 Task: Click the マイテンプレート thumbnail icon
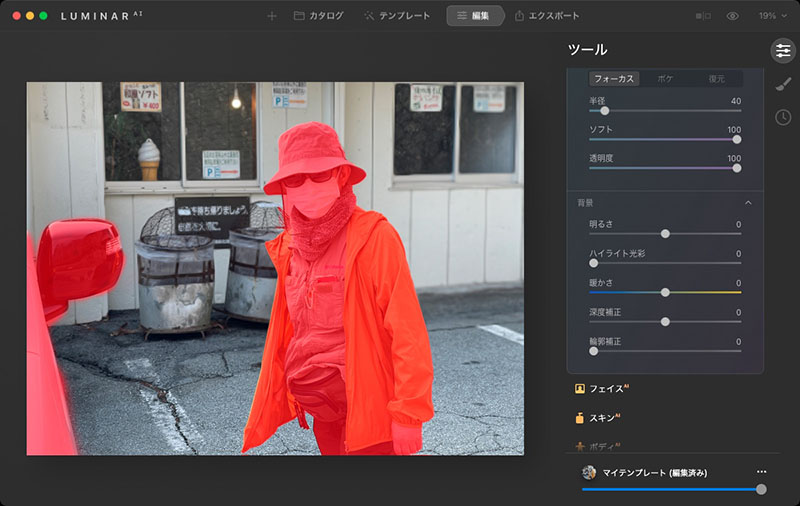pyautogui.click(x=589, y=472)
